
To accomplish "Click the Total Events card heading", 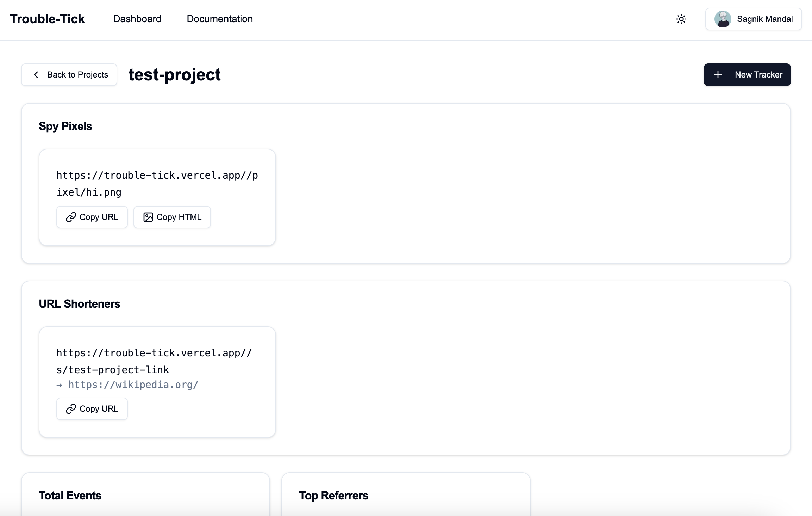I will click(70, 496).
